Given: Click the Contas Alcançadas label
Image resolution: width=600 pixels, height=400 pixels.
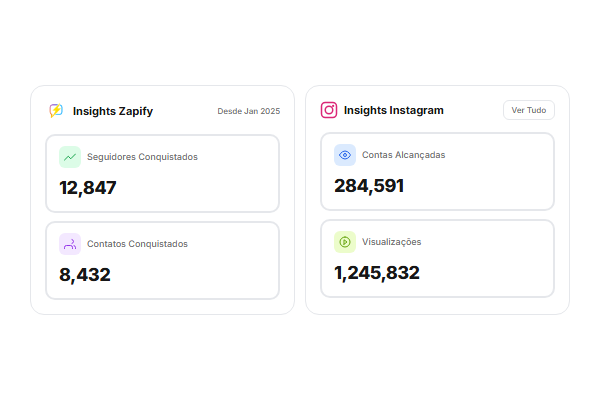Looking at the screenshot, I should coord(404,155).
